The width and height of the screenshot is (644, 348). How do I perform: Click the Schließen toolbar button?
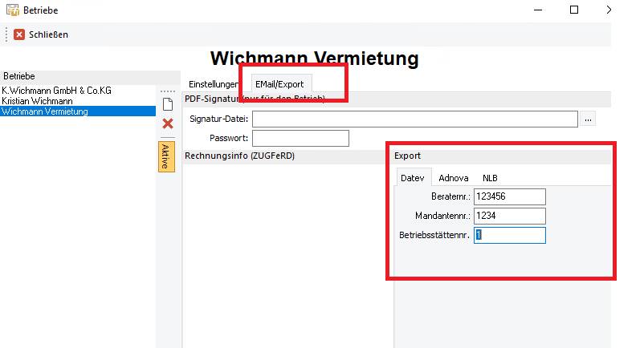[41, 34]
